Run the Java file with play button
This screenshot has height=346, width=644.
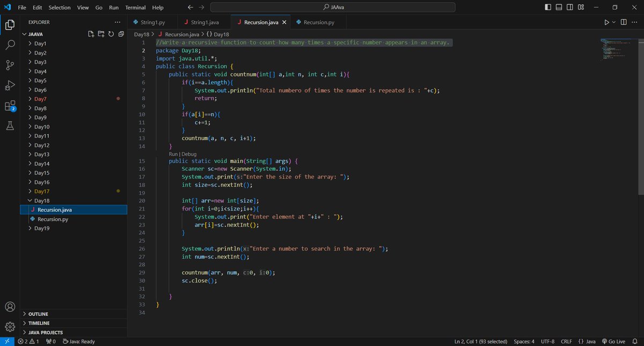tap(606, 22)
